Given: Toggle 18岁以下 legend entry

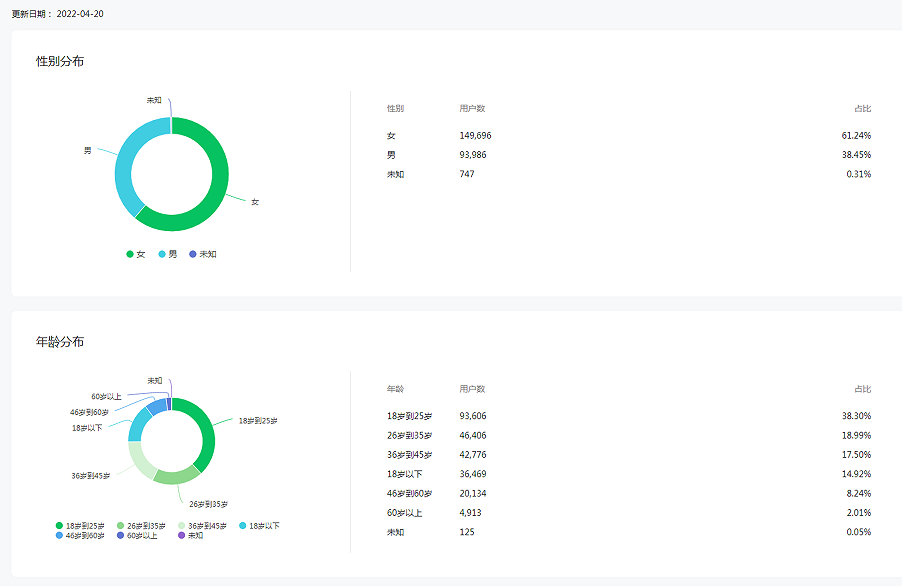Looking at the screenshot, I should coord(259,525).
